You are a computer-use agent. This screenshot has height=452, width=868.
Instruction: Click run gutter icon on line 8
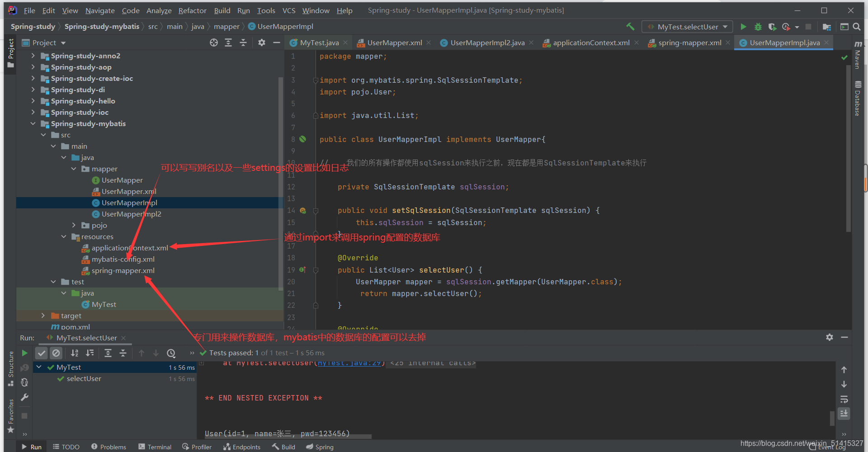303,139
